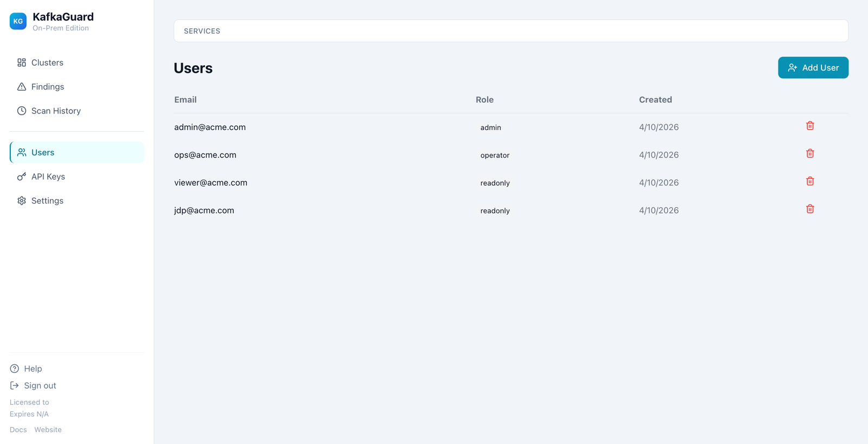Click the Role column header
868x444 pixels.
(x=484, y=100)
